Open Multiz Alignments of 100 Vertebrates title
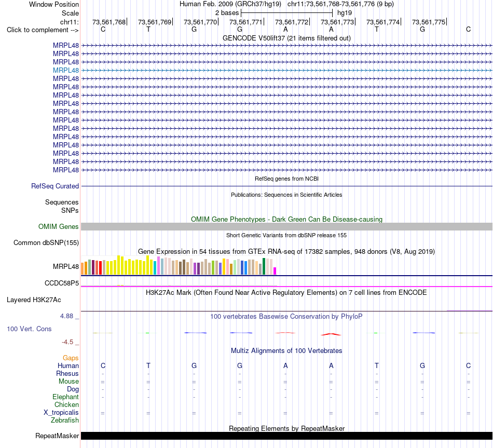This screenshot has height=448, width=493. 286,350
